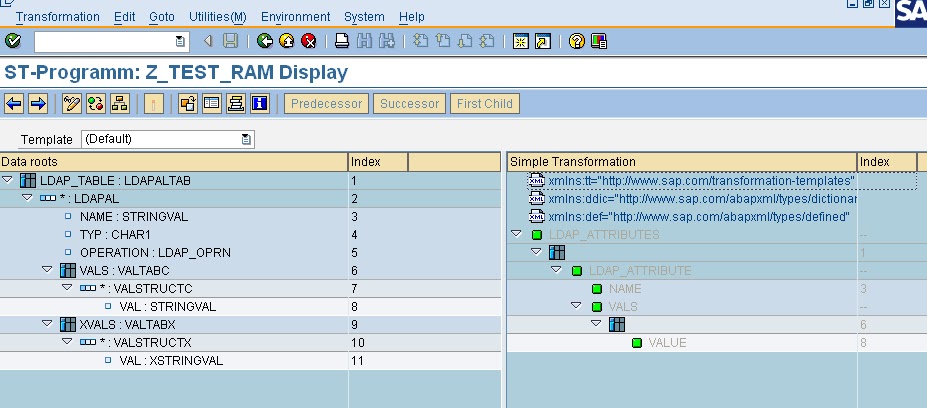Image resolution: width=927 pixels, height=408 pixels.
Task: Click the First Page icon
Action: click(x=420, y=41)
